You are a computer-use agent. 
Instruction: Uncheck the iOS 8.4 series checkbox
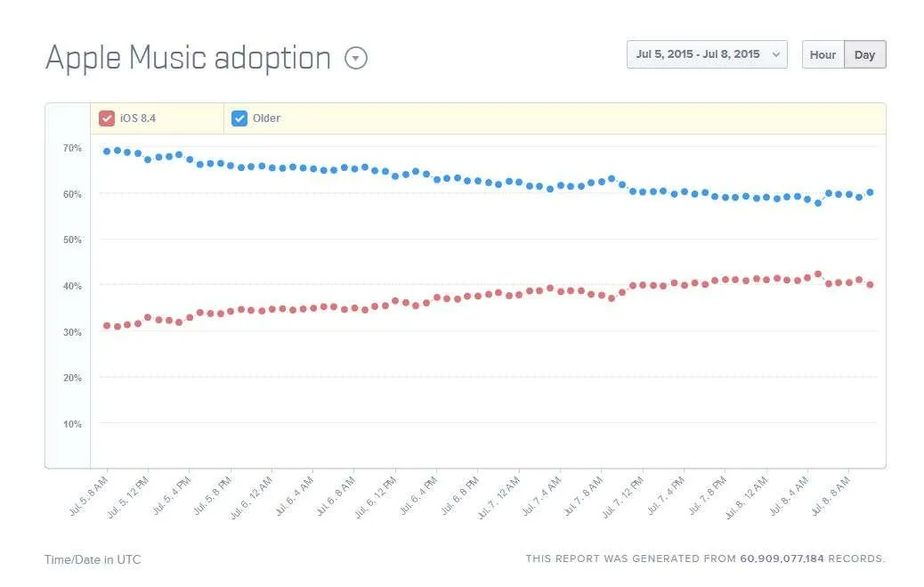pyautogui.click(x=107, y=118)
